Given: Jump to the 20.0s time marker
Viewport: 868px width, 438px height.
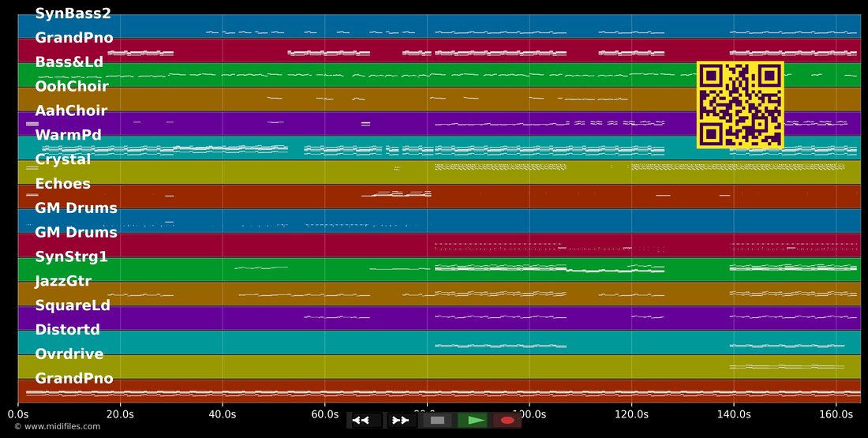Looking at the screenshot, I should tap(120, 414).
